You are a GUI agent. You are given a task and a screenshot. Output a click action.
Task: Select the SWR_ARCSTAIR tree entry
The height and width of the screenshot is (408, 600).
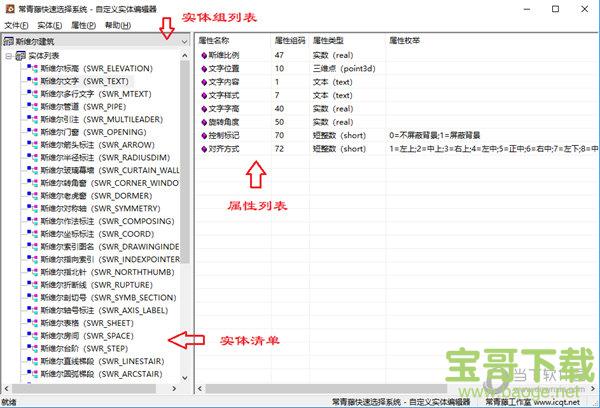(101, 374)
